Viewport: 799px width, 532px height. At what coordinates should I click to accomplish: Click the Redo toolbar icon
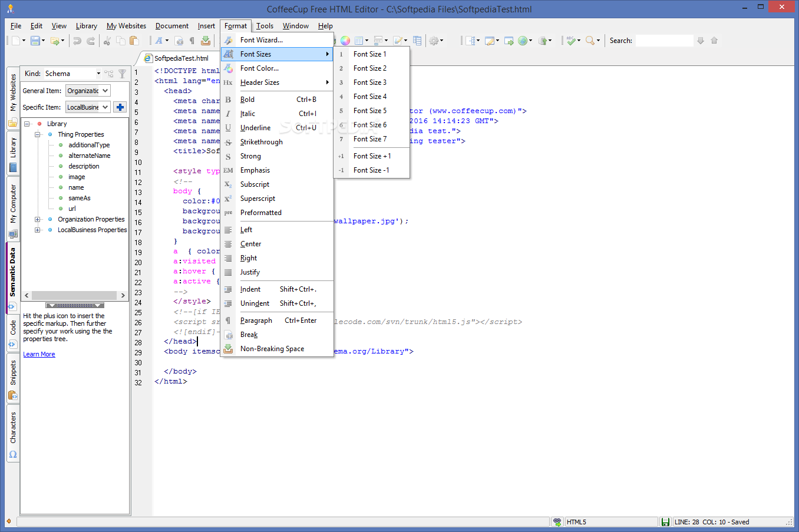[91, 41]
